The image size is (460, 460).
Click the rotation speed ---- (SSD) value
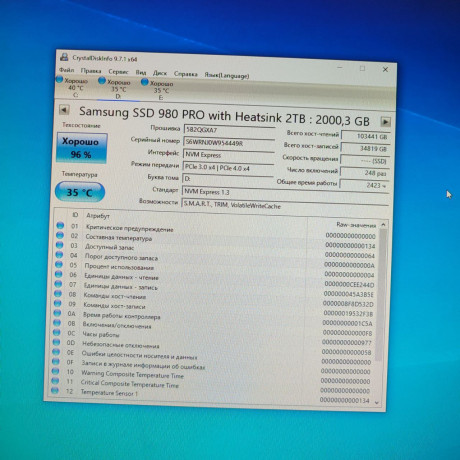point(365,161)
